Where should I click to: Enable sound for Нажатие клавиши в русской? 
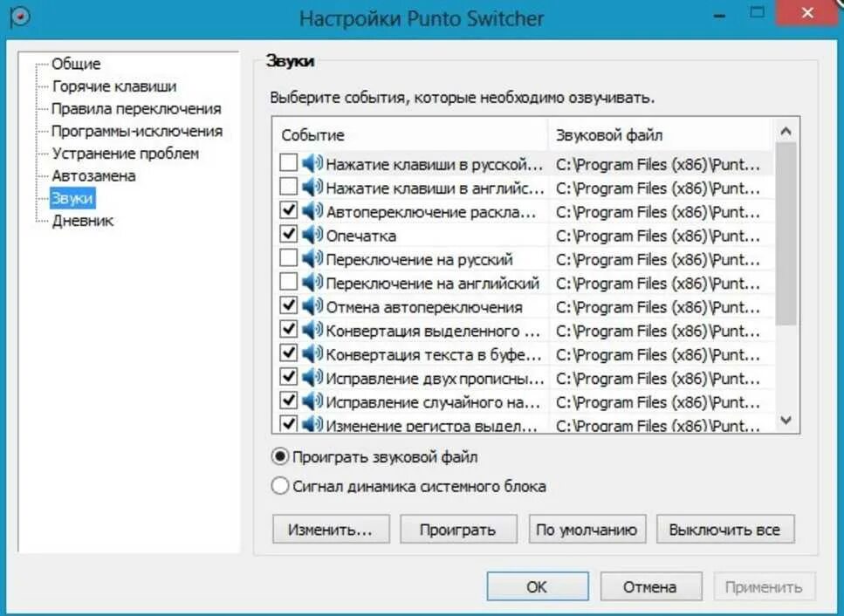click(289, 162)
